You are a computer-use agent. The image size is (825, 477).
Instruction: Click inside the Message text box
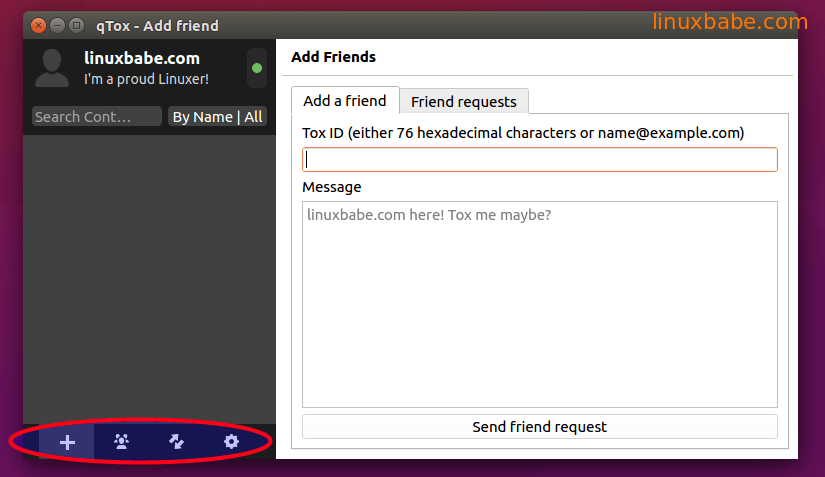(x=539, y=304)
